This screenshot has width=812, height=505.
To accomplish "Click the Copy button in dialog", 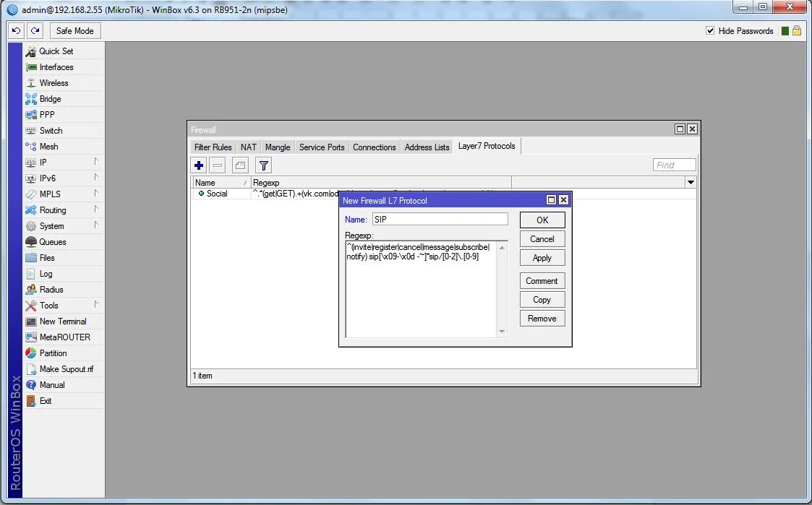I will point(542,300).
